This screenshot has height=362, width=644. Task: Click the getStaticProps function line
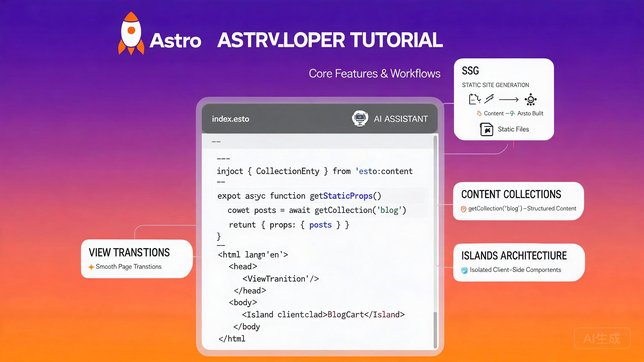point(299,196)
